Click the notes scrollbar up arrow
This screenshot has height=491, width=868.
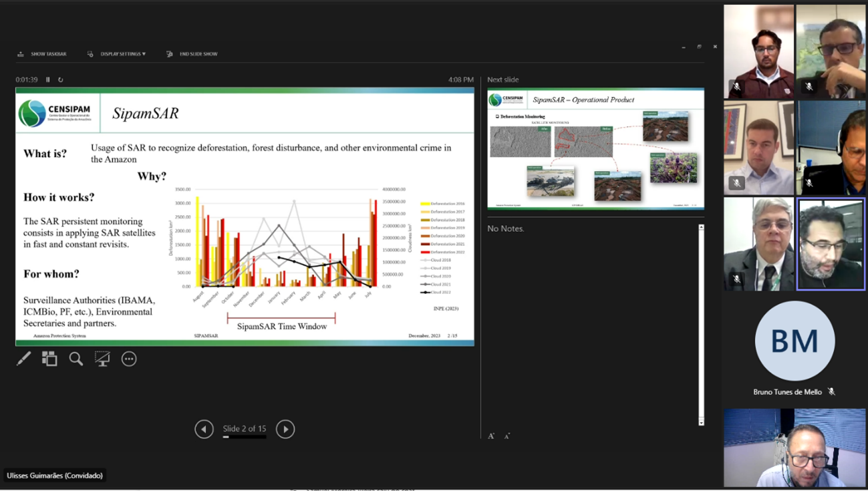click(701, 228)
